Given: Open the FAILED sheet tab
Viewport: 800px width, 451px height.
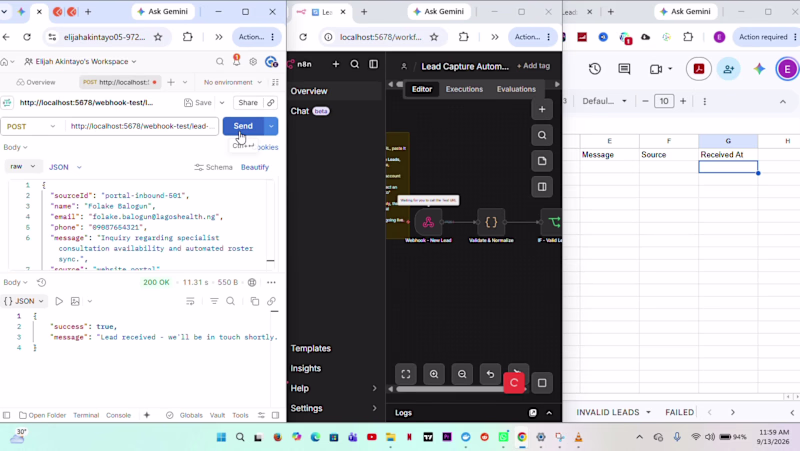Looking at the screenshot, I should tap(680, 412).
